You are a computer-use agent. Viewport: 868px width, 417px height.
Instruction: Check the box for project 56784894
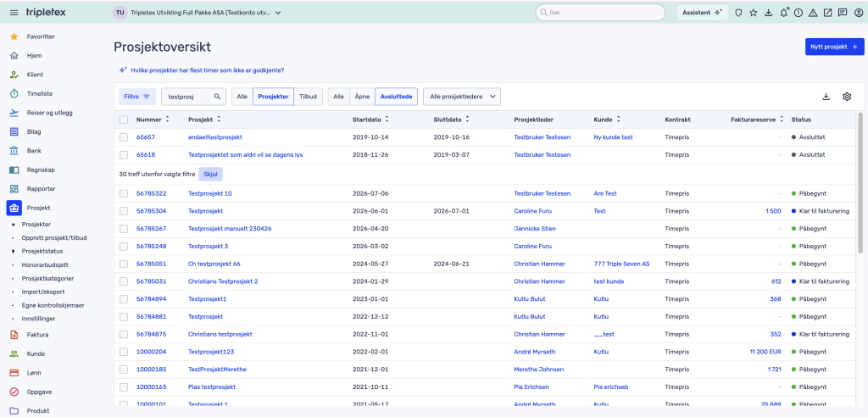coord(124,299)
